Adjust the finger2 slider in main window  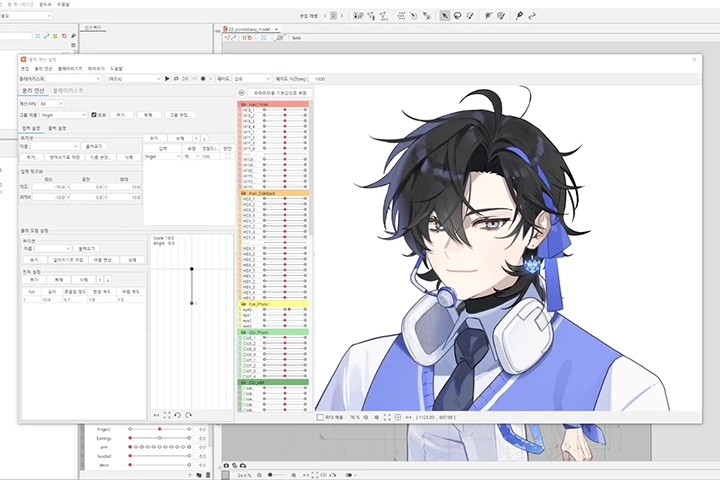pyautogui.click(x=159, y=429)
